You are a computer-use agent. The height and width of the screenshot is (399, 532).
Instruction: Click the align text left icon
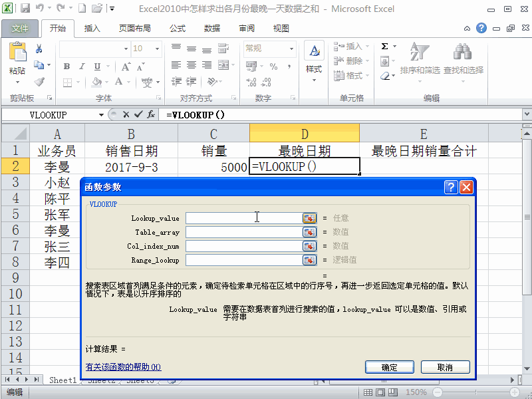176,65
